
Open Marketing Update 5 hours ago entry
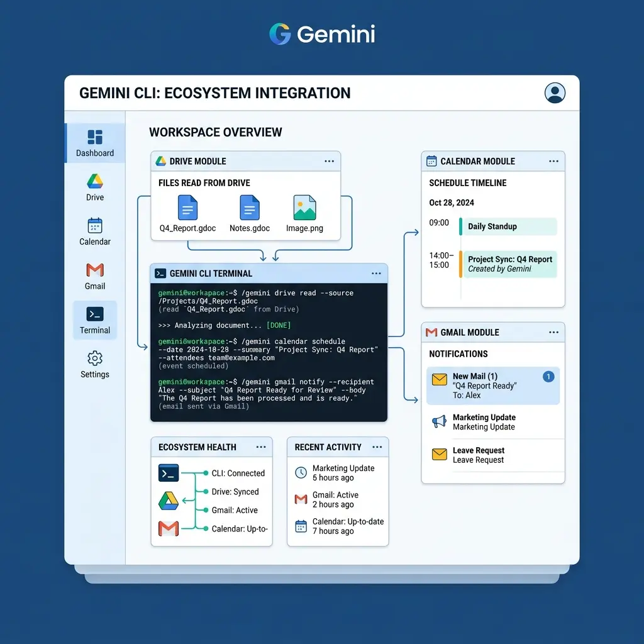343,473
